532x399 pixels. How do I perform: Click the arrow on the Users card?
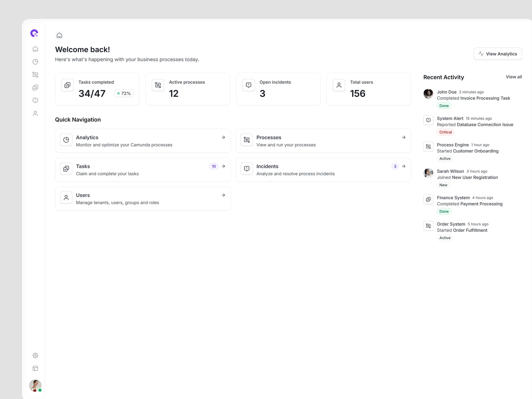(223, 195)
